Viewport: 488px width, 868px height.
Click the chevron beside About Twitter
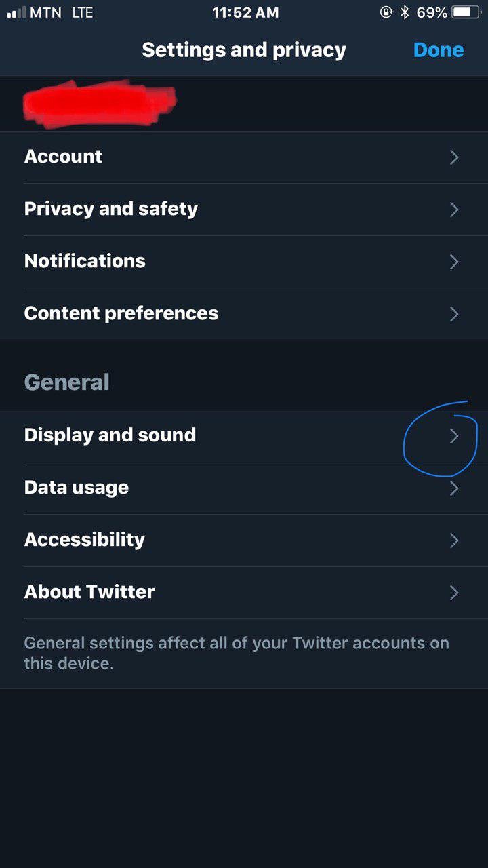point(454,593)
